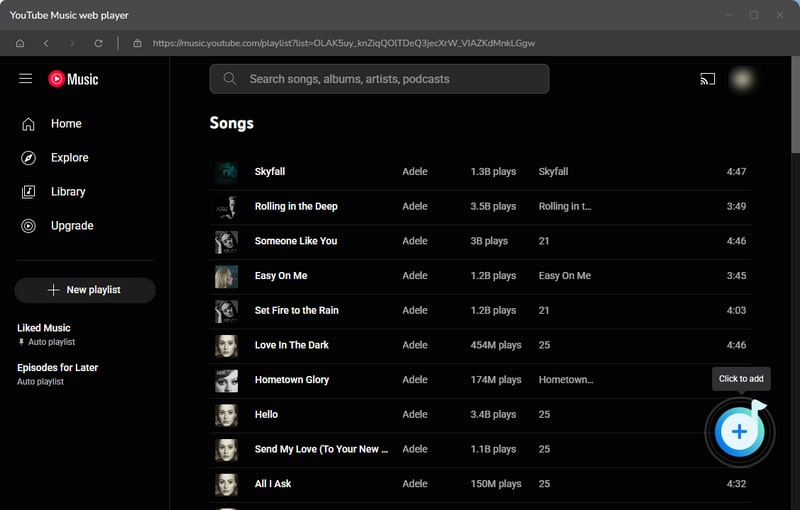Click the home icon in browser toolbar
This screenshot has height=510, width=800.
coord(20,43)
